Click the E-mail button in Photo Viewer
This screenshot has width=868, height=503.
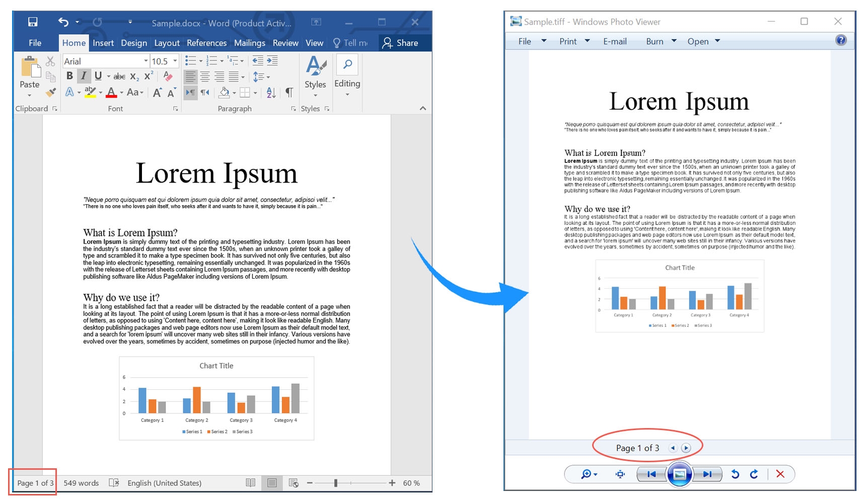[615, 41]
